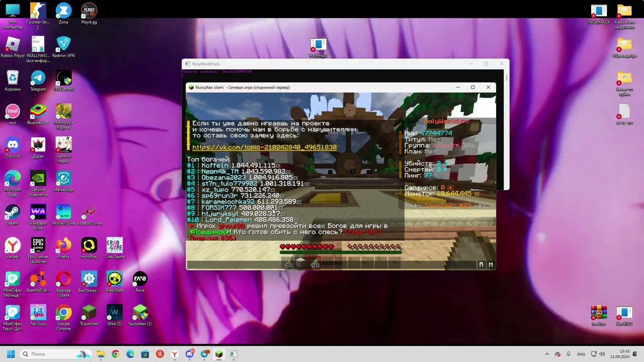This screenshot has width=644, height=362.
Task: Open Microsoft Store from the taskbar
Action: coord(145,354)
